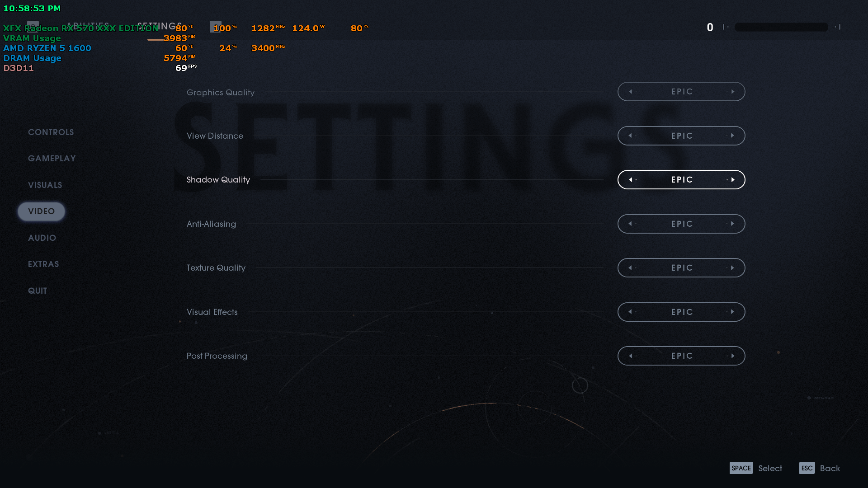The image size is (868, 488).
Task: Open the Extras menu entry
Action: (x=43, y=264)
